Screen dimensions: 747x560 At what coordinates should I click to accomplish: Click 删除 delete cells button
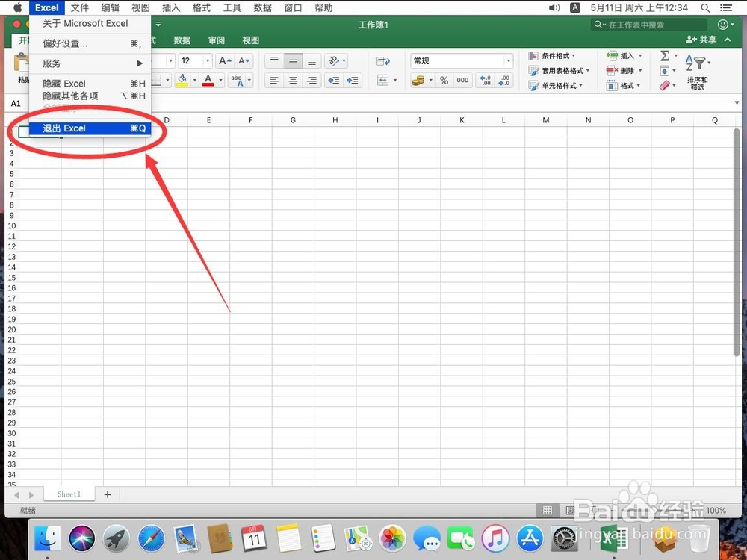coord(624,70)
